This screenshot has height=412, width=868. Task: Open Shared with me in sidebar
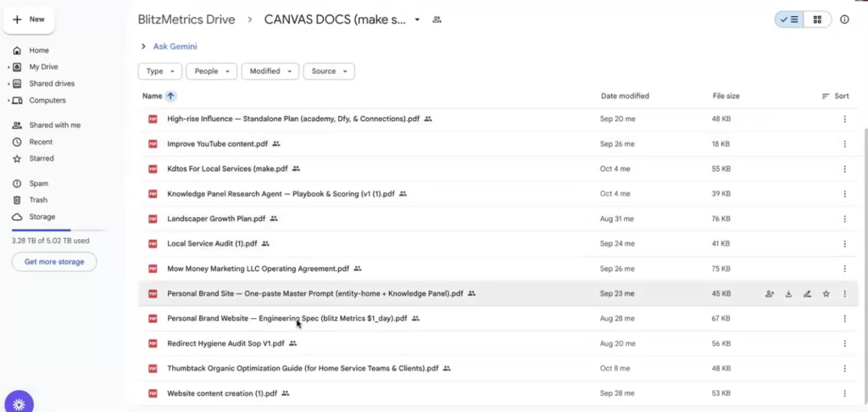(54, 125)
